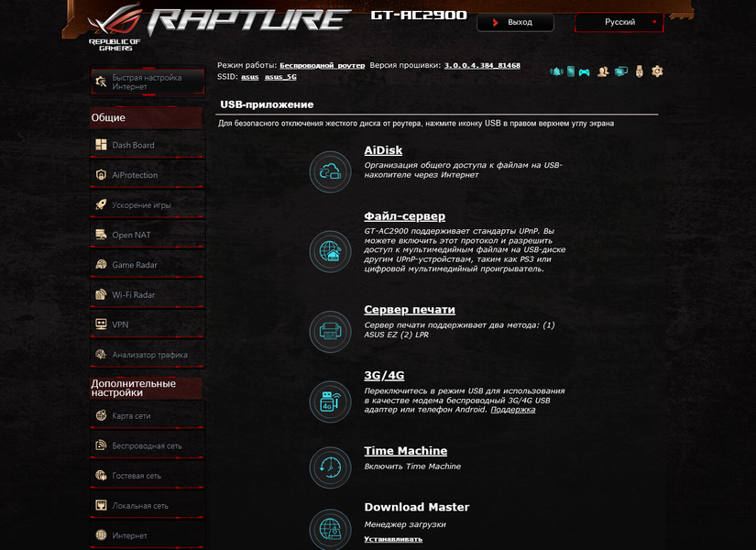Click the Выход logout button

(x=515, y=22)
